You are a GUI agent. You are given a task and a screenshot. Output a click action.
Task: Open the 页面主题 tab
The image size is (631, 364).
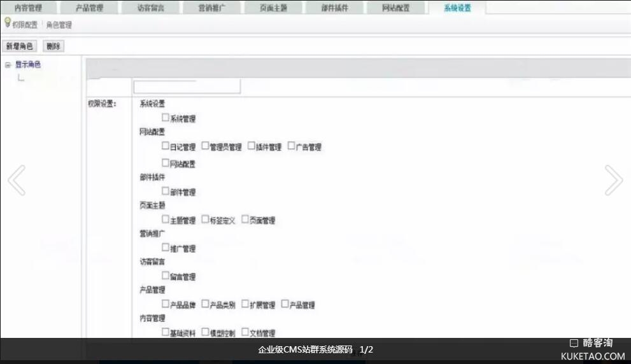click(x=273, y=8)
